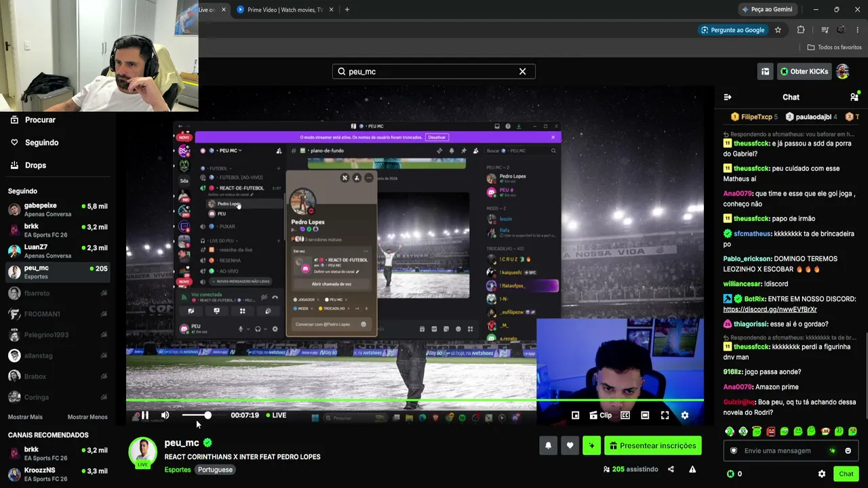
Task: Open the browser media controls icon
Action: (825, 30)
